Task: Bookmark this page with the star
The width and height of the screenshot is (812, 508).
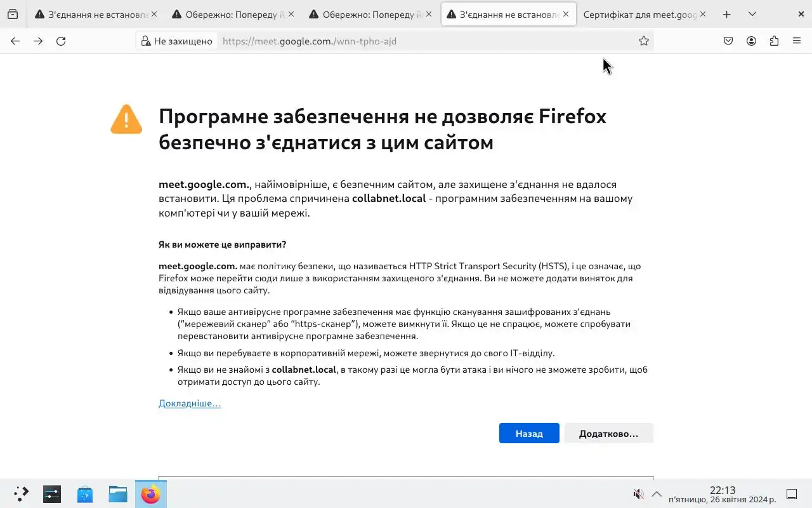Action: tap(644, 41)
